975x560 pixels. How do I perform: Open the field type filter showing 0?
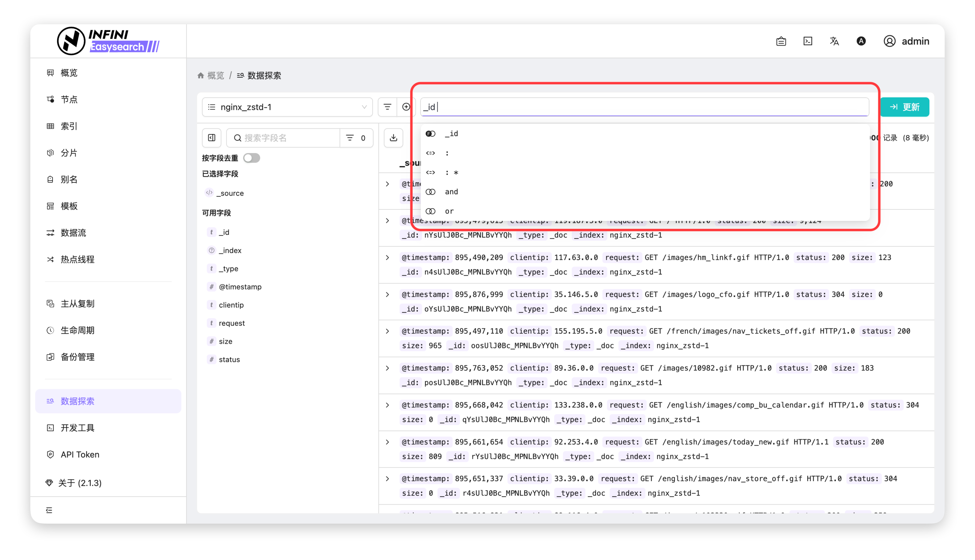pyautogui.click(x=356, y=138)
